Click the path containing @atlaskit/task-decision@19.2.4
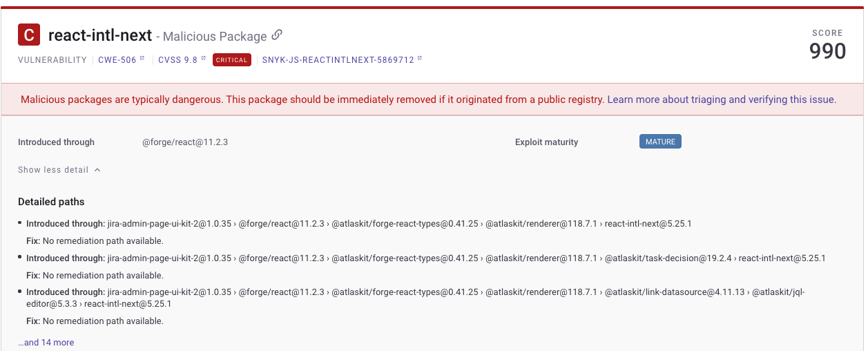 [x=466, y=258]
